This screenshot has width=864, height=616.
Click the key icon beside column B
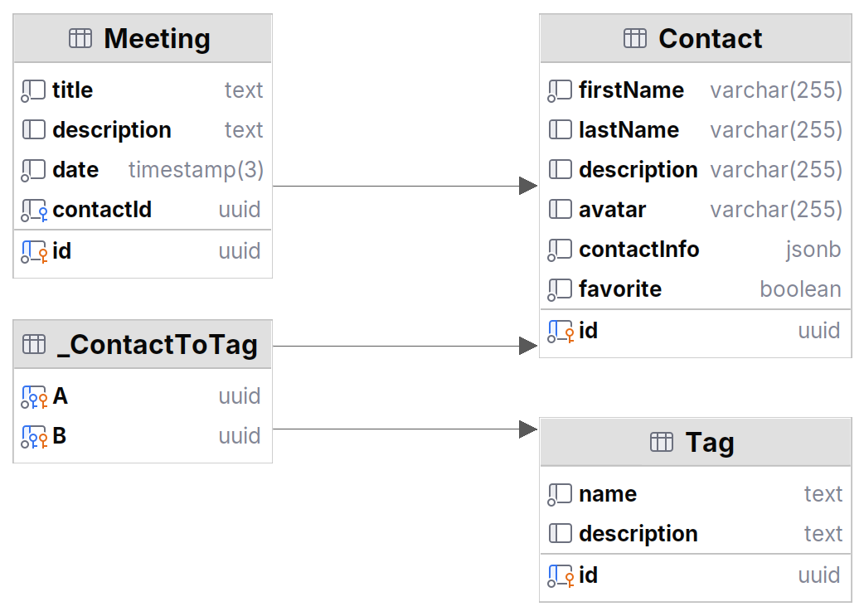point(34,436)
